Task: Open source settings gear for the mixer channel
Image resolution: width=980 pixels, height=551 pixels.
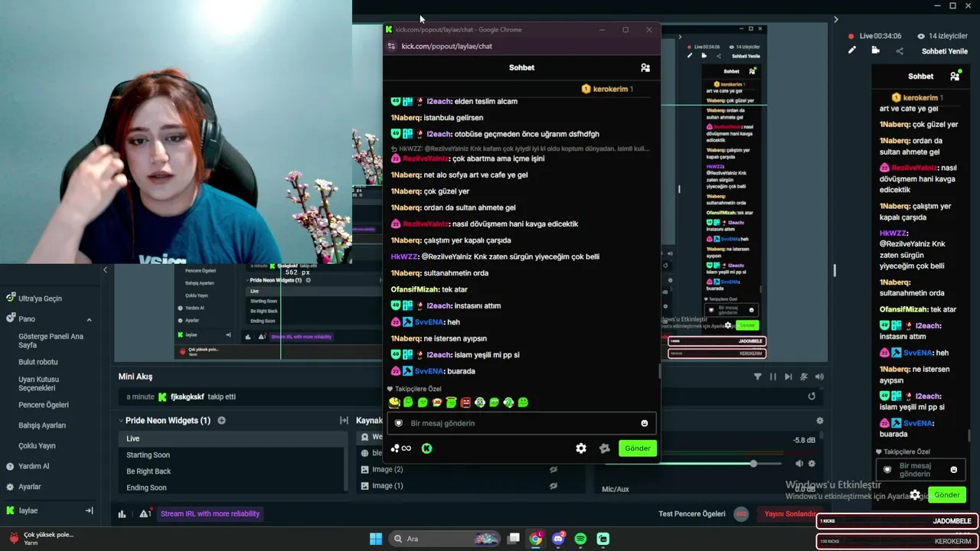Action: pos(812,464)
